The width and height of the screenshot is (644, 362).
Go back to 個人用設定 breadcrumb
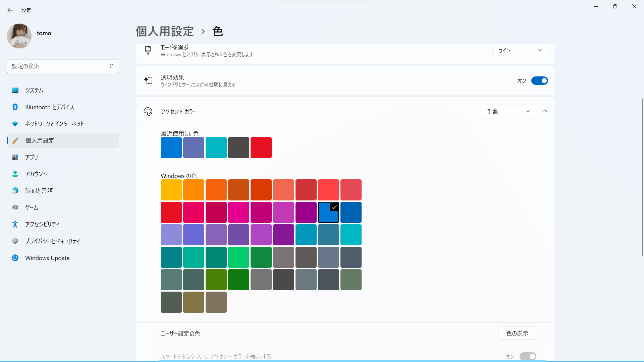click(x=165, y=32)
